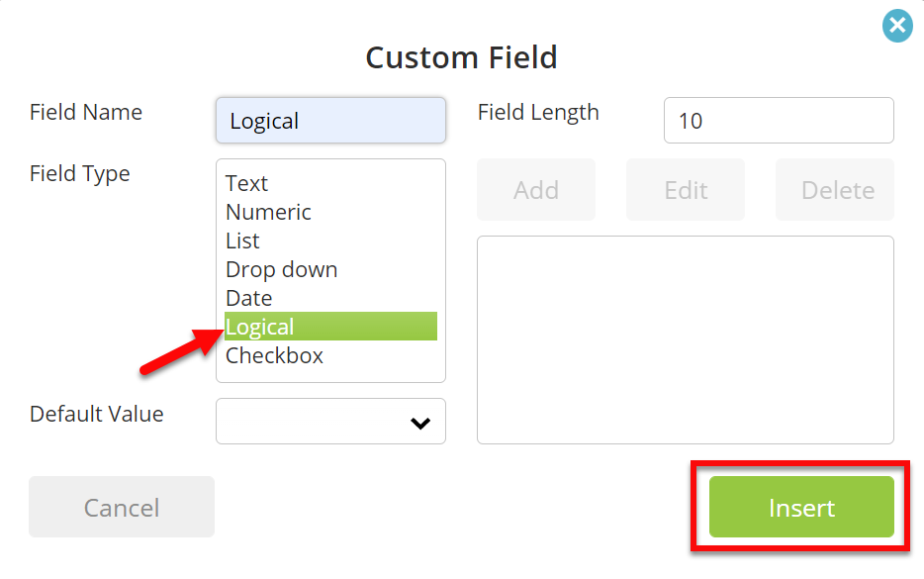Screen dimensions: 924x579
Task: Focus the Field Length input
Action: click(x=779, y=121)
